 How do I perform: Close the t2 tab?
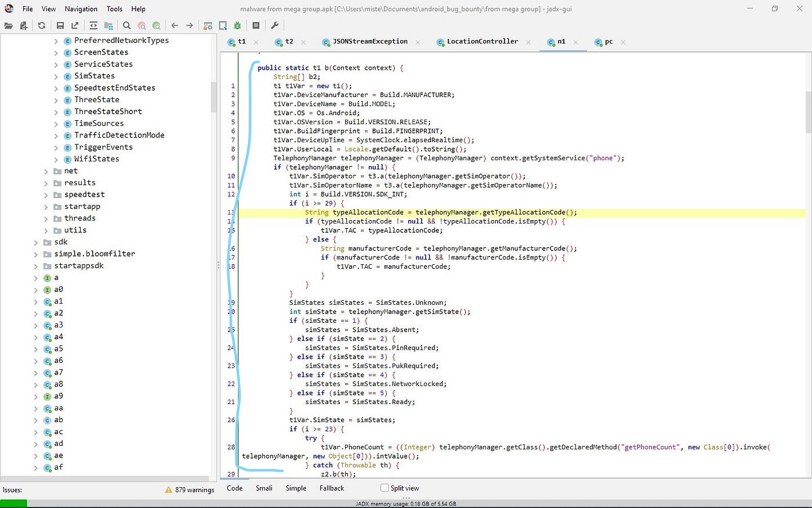tap(303, 42)
